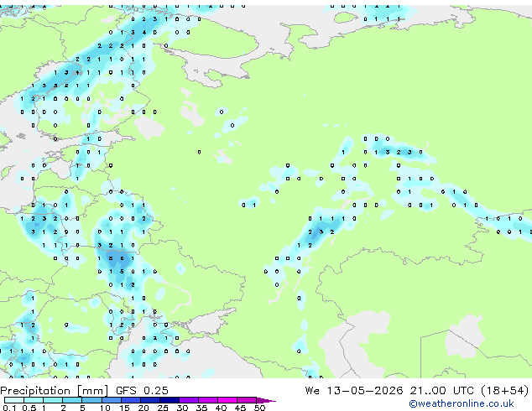Click the legend label "25"
The width and height of the screenshot is (532, 411).
point(163,408)
